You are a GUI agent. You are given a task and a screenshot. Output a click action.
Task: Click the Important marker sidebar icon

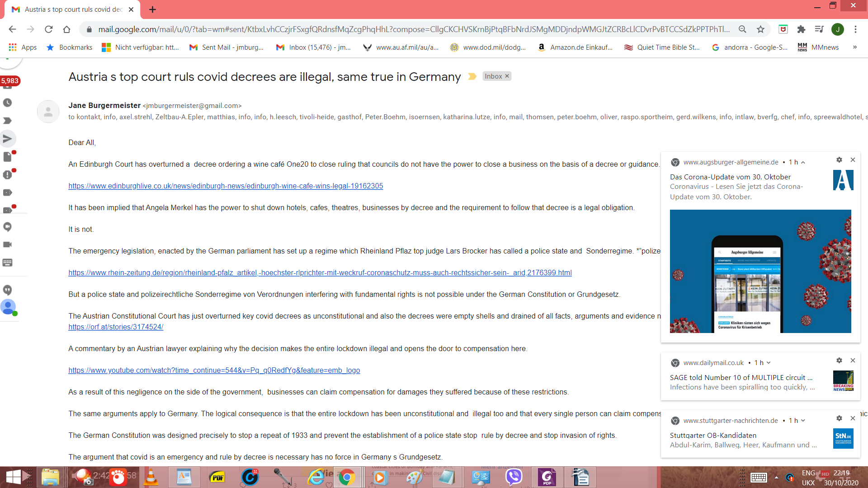click(8, 121)
